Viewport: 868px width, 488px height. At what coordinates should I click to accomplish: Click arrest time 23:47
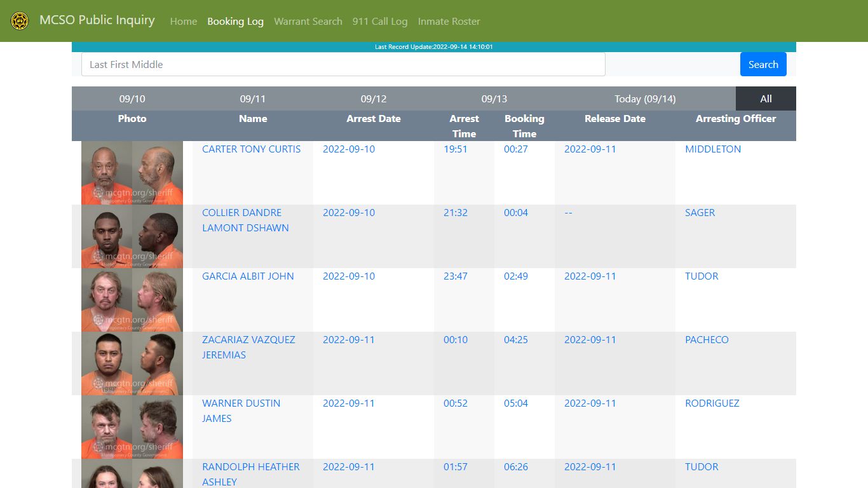(456, 276)
